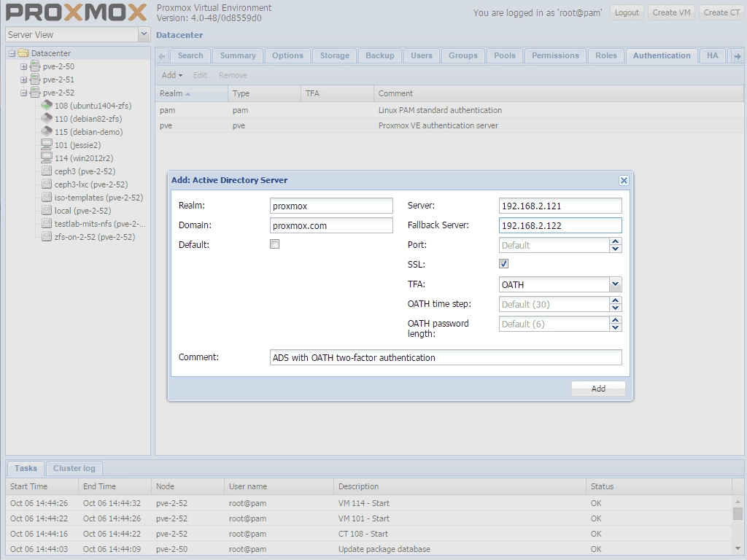
Task: Select container icon for 110 (debian82-zfs)
Action: coord(47,119)
